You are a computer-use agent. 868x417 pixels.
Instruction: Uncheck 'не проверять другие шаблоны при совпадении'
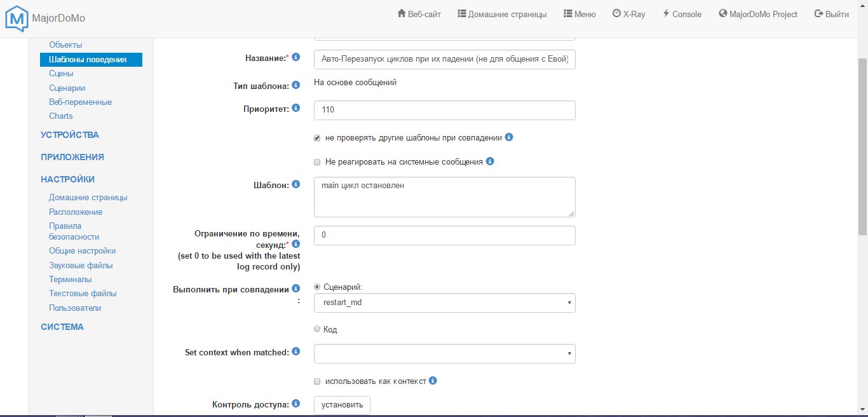(x=317, y=138)
